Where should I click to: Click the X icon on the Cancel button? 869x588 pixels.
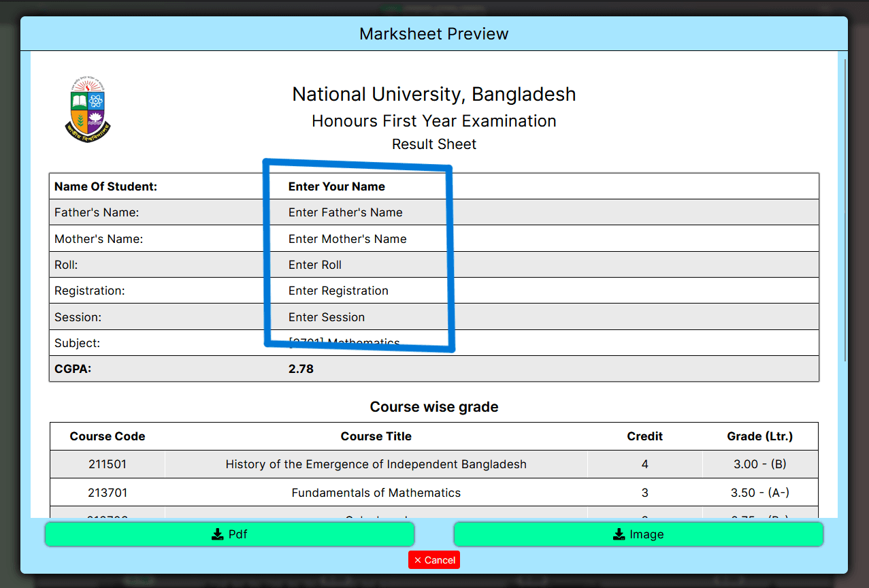[x=418, y=560]
